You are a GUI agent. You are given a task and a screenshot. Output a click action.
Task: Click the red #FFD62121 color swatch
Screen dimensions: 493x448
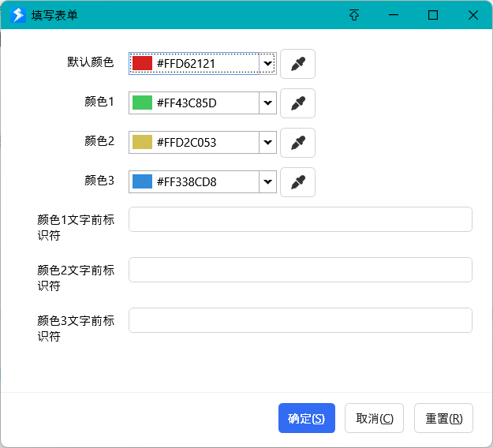[x=142, y=63]
